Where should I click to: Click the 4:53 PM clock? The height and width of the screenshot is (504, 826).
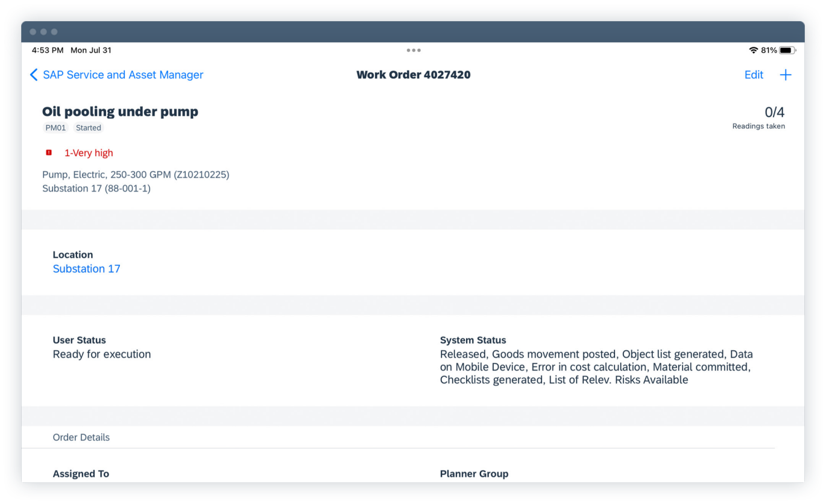pyautogui.click(x=48, y=51)
